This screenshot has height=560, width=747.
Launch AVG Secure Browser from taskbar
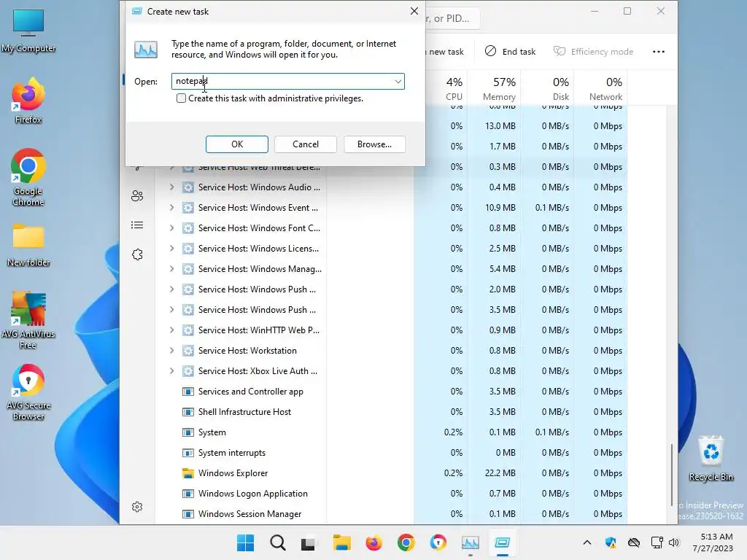click(x=438, y=542)
